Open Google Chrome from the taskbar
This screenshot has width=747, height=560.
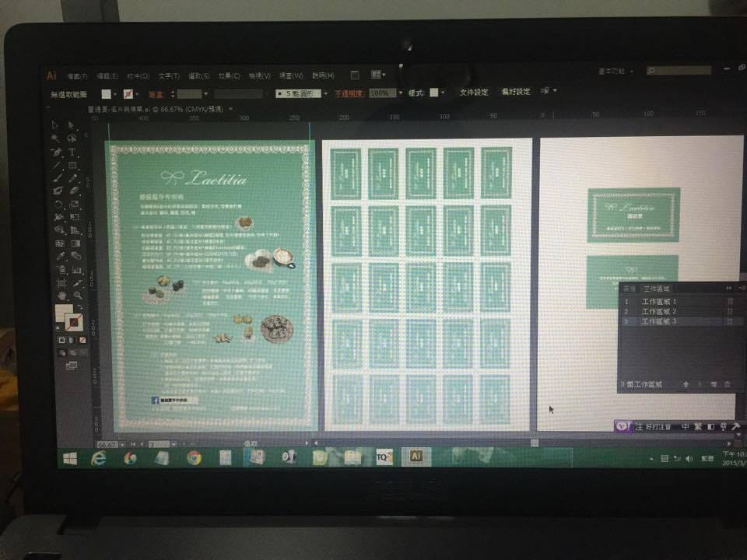(x=193, y=457)
